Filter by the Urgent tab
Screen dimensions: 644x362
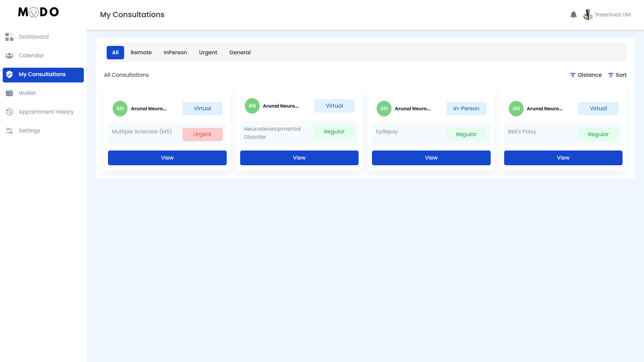point(208,53)
